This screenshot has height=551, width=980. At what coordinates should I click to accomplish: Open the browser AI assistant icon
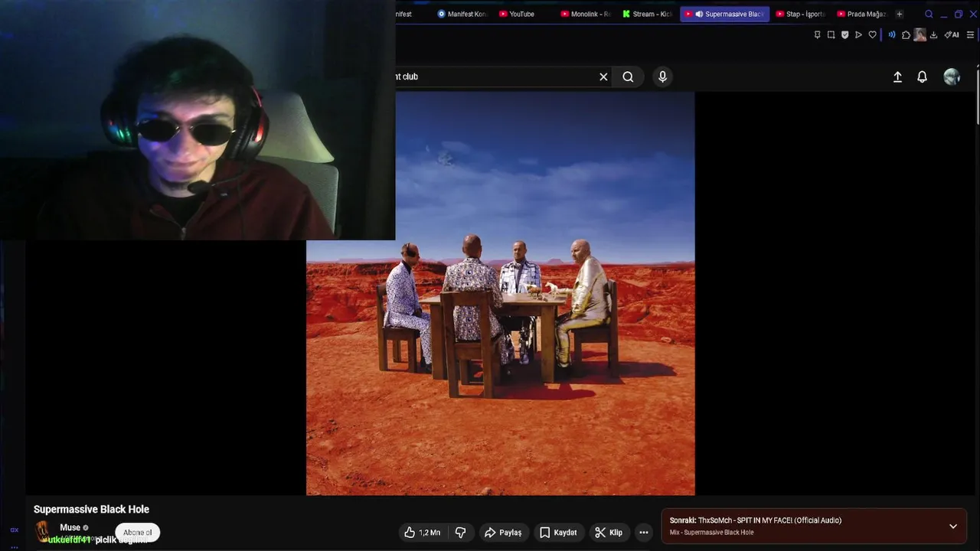(x=952, y=34)
